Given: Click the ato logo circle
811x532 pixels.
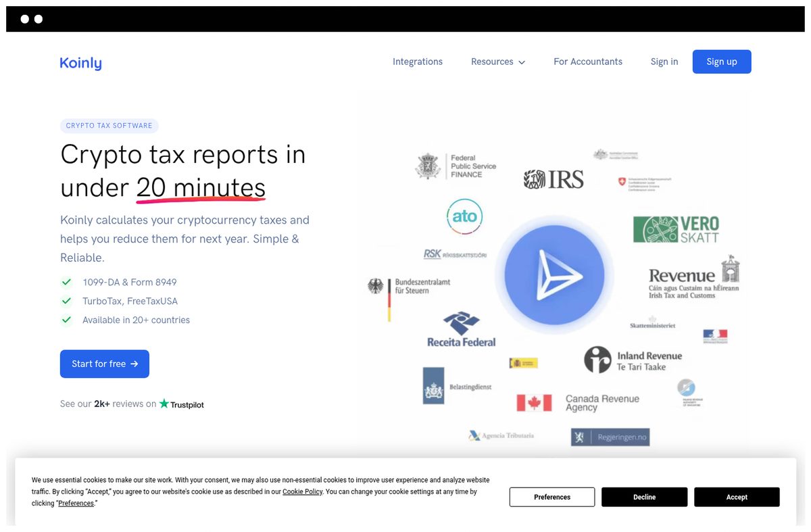Looking at the screenshot, I should pyautogui.click(x=464, y=217).
